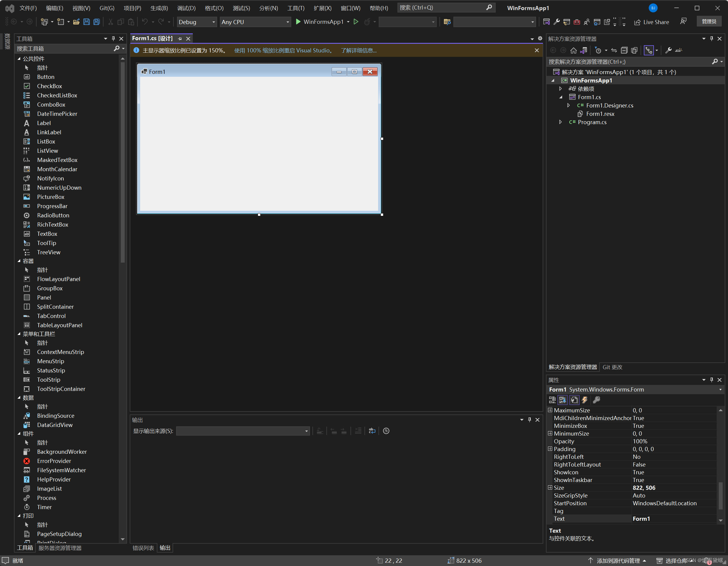Select the ErrorProvider component in Toolbox
The image size is (728, 566).
pyautogui.click(x=54, y=461)
